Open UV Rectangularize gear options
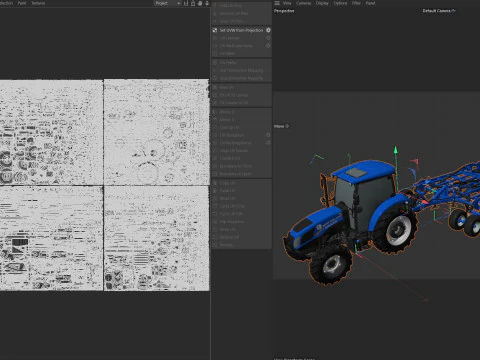Image resolution: width=480 pixels, height=360 pixels. point(268,143)
